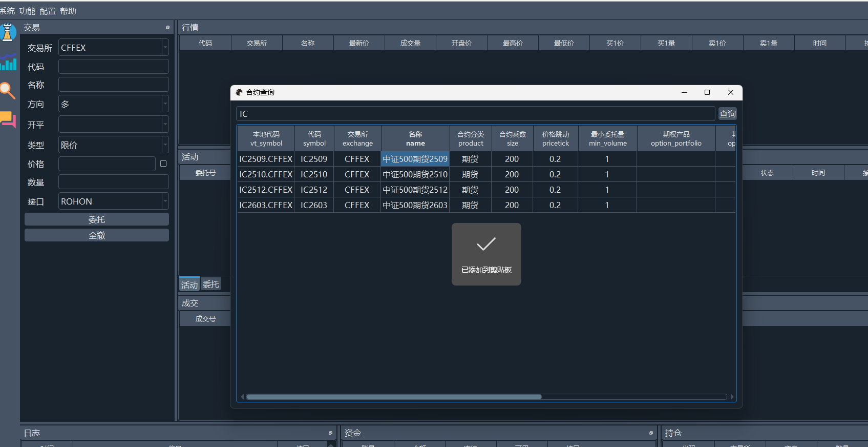Image resolution: width=868 pixels, height=447 pixels.
Task: Click the search box containing IC
Action: pyautogui.click(x=476, y=114)
